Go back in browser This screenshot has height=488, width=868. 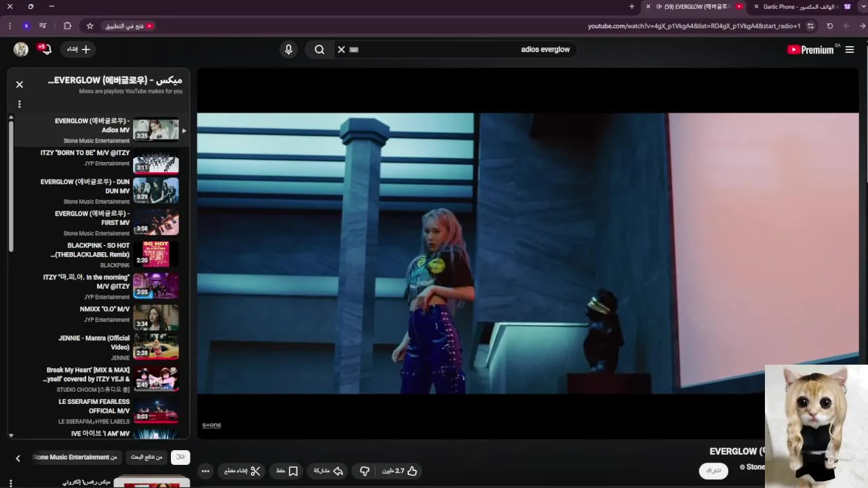[x=863, y=26]
